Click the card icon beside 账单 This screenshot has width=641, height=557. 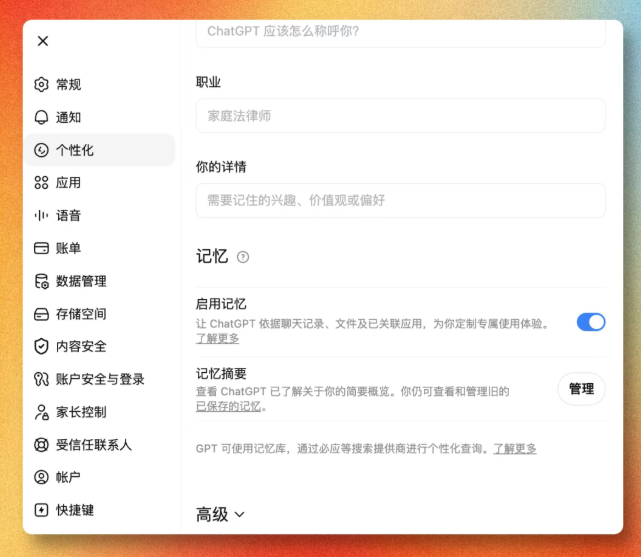click(41, 248)
